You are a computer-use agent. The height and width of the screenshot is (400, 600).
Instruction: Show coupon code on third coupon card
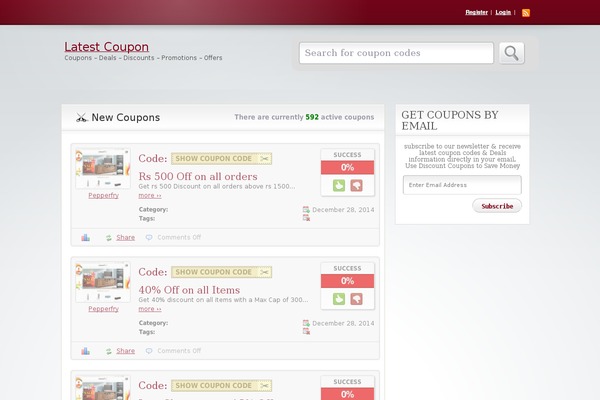click(221, 385)
